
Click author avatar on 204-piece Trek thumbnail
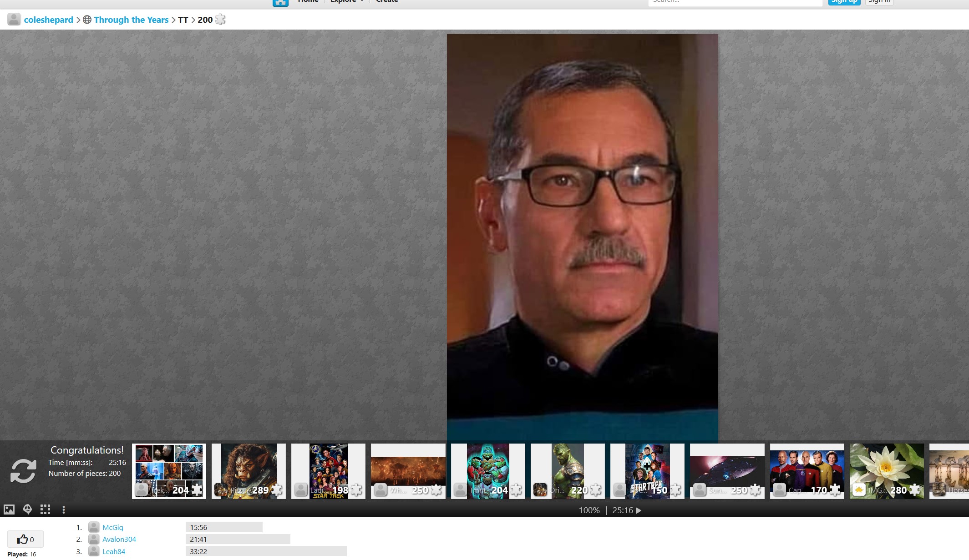tap(142, 489)
